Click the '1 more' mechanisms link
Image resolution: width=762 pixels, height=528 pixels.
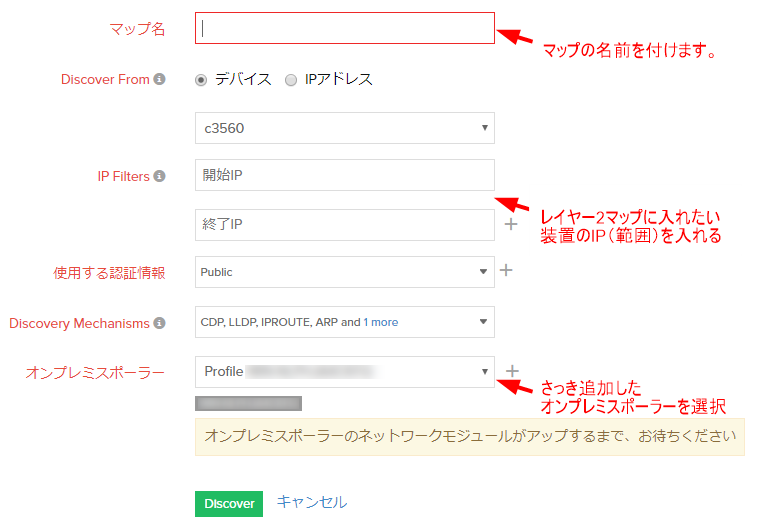381,322
